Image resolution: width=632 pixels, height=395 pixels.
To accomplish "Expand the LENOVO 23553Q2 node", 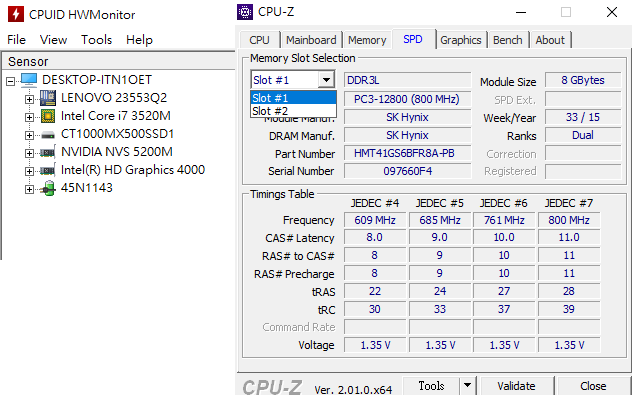I will click(29, 99).
